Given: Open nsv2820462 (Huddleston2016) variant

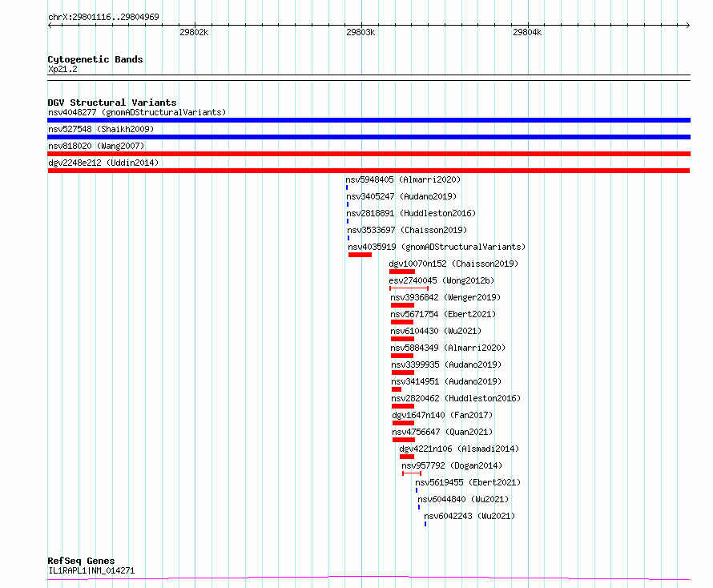Looking at the screenshot, I should [x=456, y=398].
